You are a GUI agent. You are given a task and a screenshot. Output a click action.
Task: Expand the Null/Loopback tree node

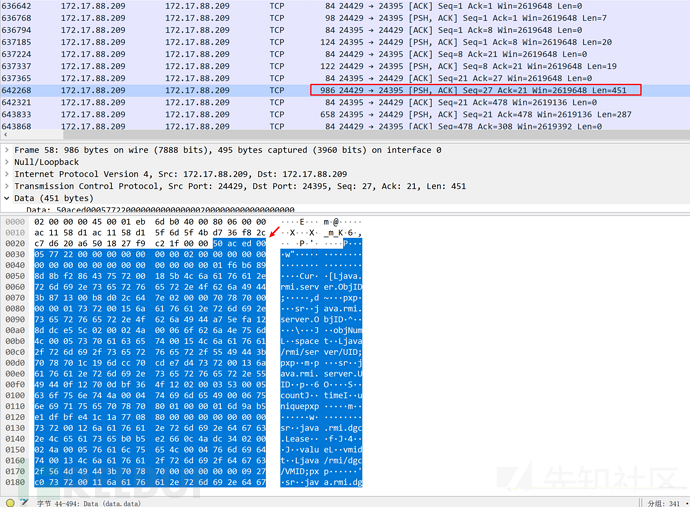[7, 162]
